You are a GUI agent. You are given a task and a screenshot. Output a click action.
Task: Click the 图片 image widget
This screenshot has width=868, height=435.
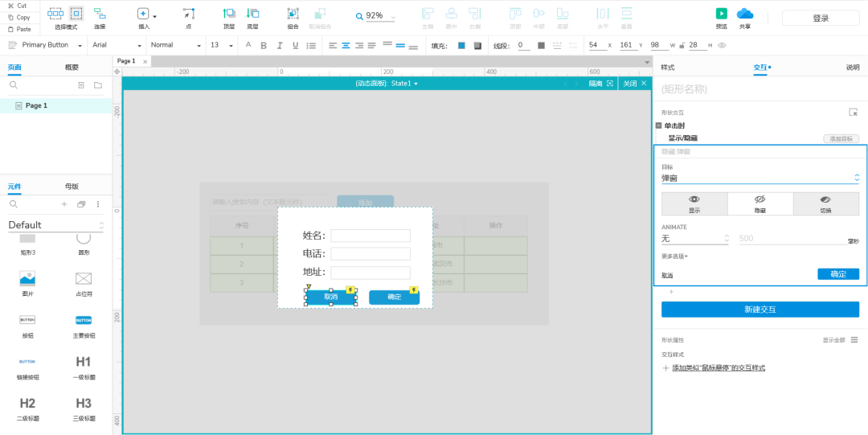(27, 282)
